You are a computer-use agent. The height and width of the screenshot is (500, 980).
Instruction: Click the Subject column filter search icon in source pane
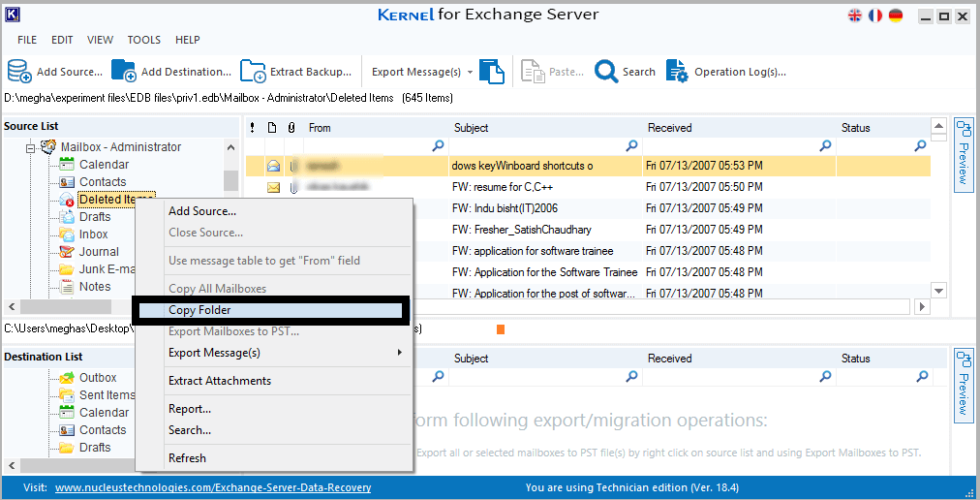pyautogui.click(x=632, y=145)
